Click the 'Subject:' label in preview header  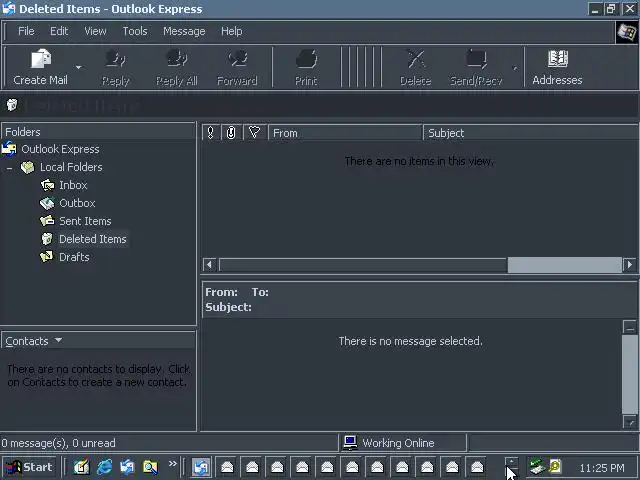pos(228,307)
